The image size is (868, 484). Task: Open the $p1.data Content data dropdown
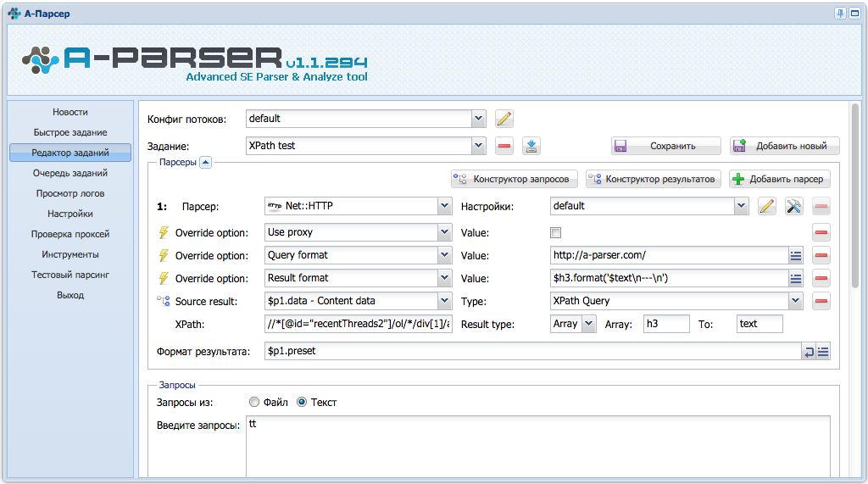click(x=444, y=301)
